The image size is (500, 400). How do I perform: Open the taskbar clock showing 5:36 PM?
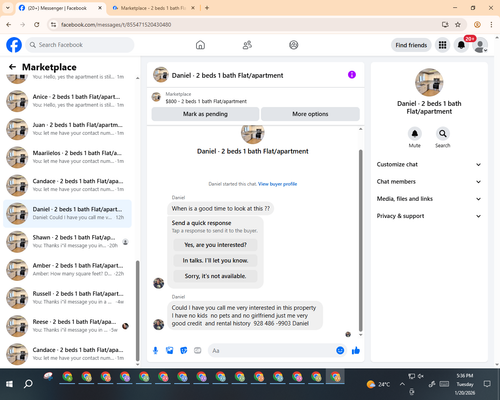tap(465, 384)
